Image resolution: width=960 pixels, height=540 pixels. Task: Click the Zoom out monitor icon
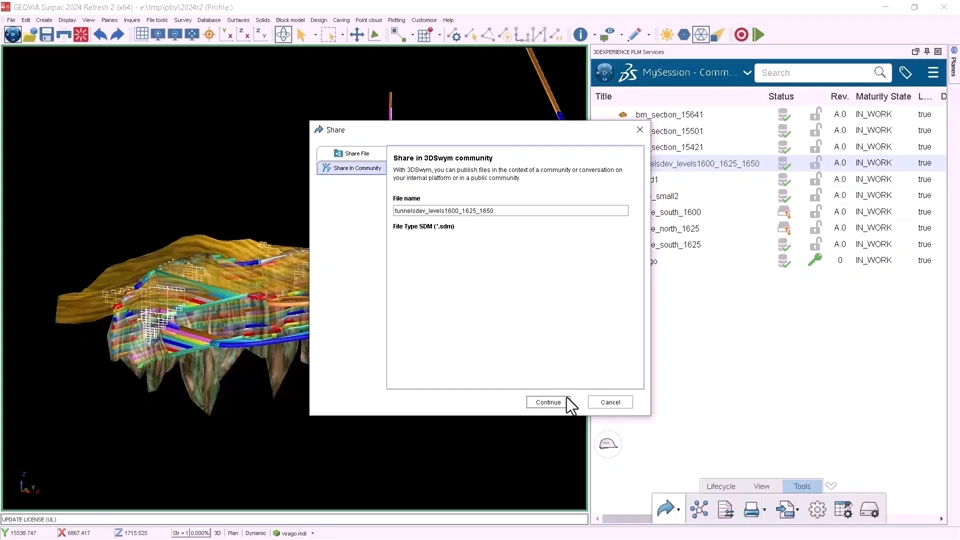pyautogui.click(x=175, y=34)
